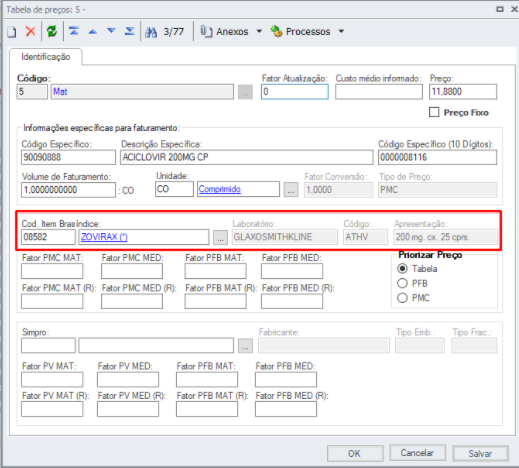The height and width of the screenshot is (468, 519).
Task: Select the PMC radio option
Action: tap(402, 298)
